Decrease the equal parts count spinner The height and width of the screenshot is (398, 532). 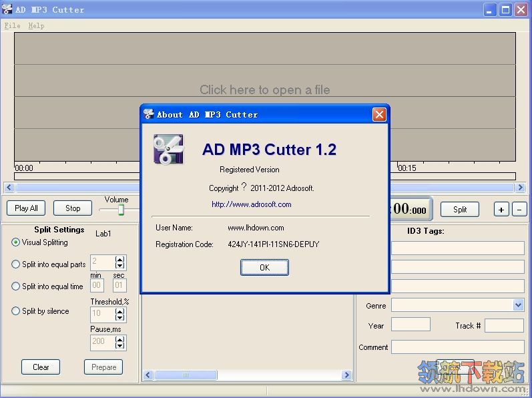pyautogui.click(x=119, y=266)
